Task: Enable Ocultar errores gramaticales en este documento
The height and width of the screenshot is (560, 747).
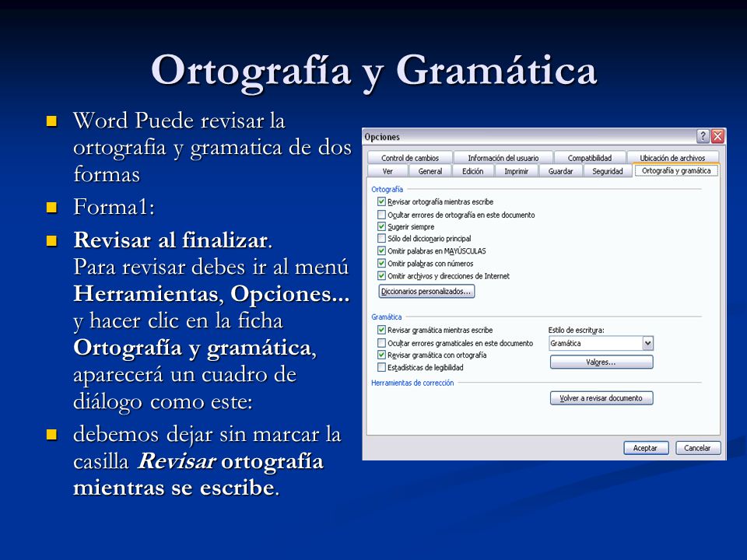Action: [381, 343]
